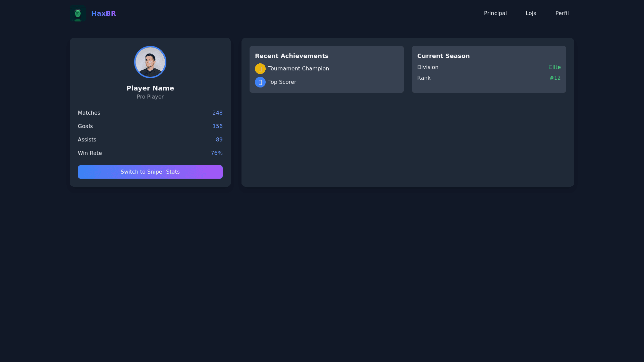Image resolution: width=644 pixels, height=362 pixels.
Task: Click the gold Tournament Champion badge icon
Action: 260,69
